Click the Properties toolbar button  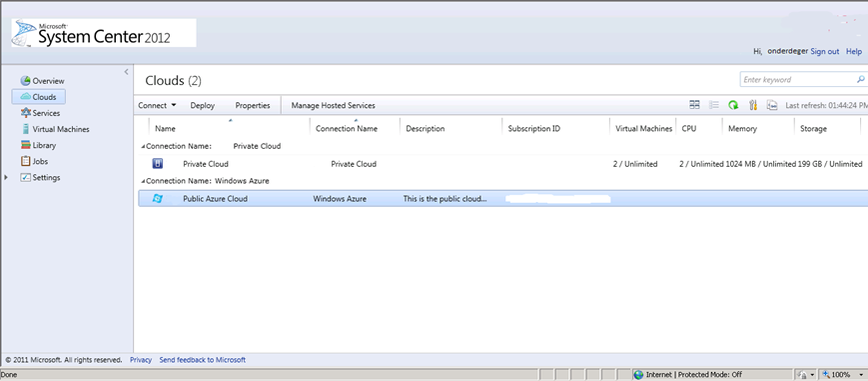253,105
